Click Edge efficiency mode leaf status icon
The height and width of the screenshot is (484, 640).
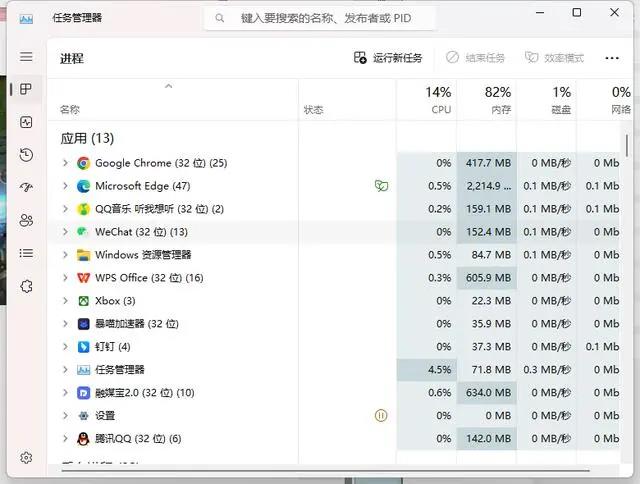tap(381, 186)
